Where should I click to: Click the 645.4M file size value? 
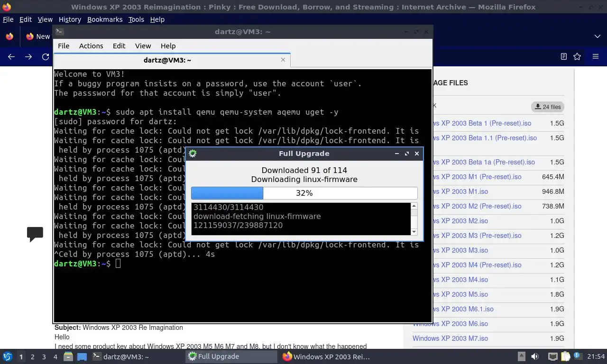553,177
